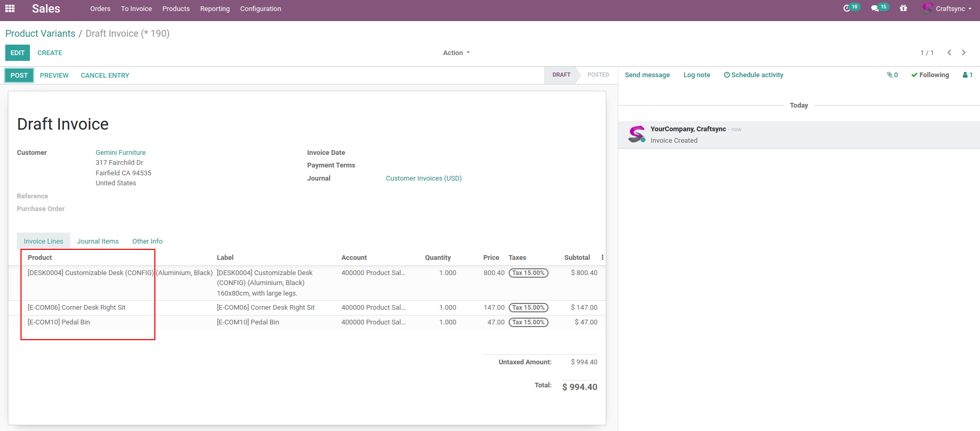Open the apps grid menu icon
The height and width of the screenshot is (431, 980).
tap(10, 8)
